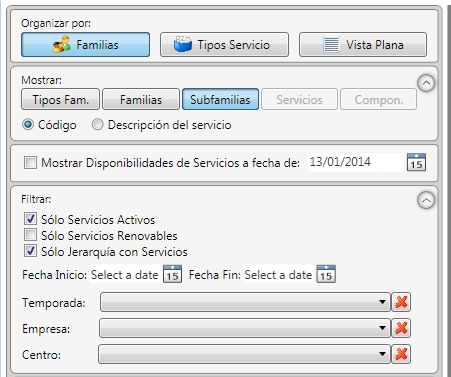The image size is (451, 377).
Task: Select the Código radio option
Action: click(x=28, y=125)
